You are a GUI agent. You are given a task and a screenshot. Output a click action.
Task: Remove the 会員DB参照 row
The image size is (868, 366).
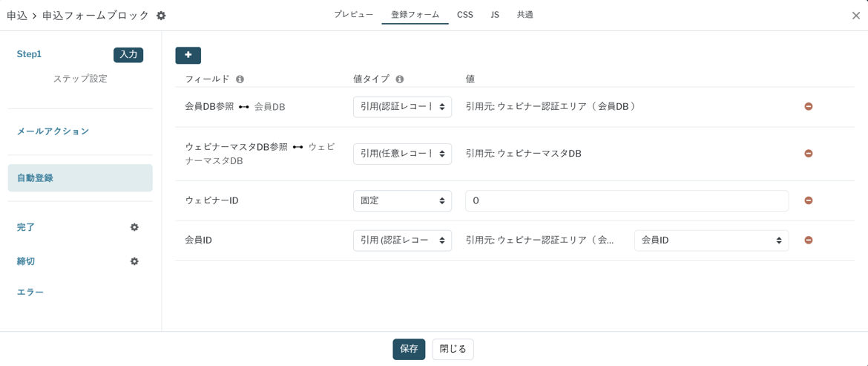(808, 107)
